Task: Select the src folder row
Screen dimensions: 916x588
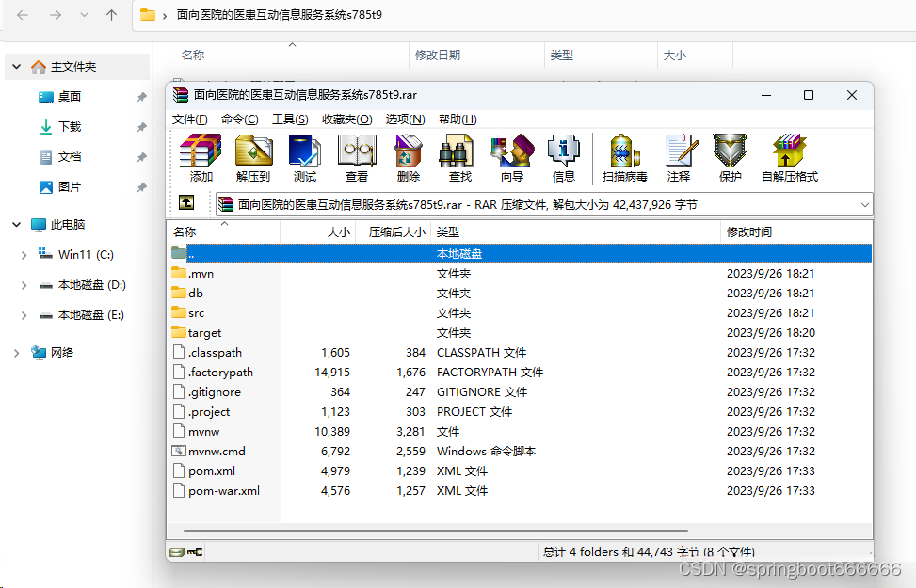Action: 520,313
